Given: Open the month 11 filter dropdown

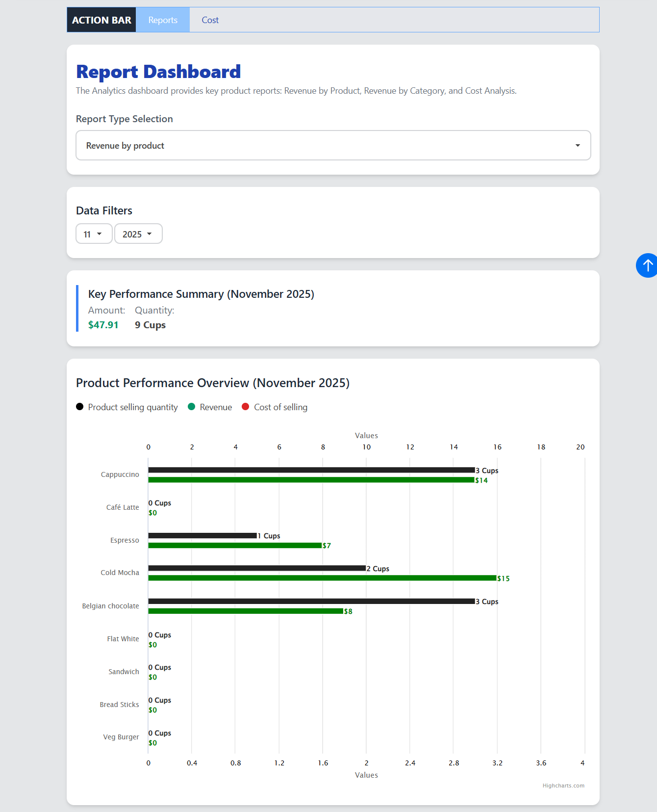Looking at the screenshot, I should [94, 234].
